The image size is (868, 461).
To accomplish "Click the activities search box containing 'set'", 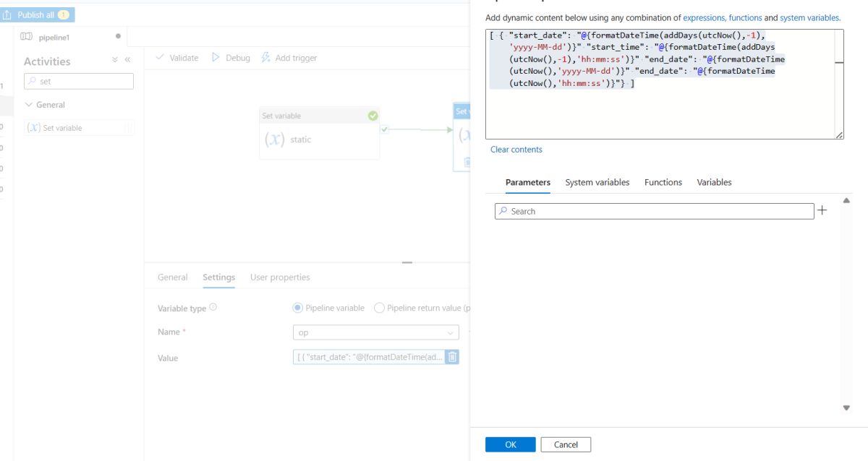I will coord(79,81).
